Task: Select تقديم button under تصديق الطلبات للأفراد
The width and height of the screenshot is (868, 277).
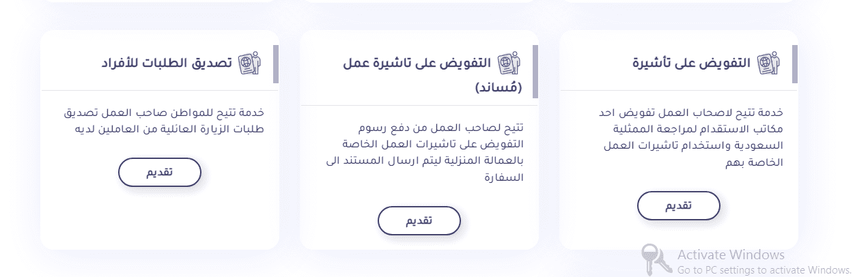Action: coord(160,172)
